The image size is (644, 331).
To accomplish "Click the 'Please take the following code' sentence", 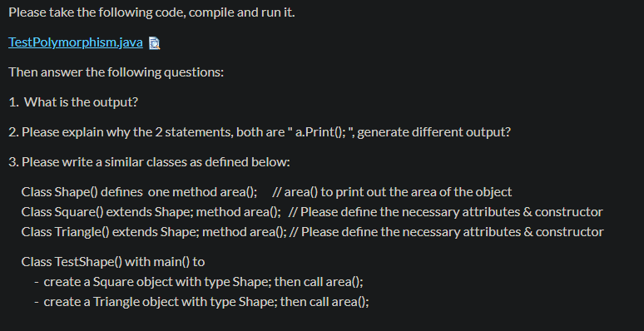I will pyautogui.click(x=151, y=12).
